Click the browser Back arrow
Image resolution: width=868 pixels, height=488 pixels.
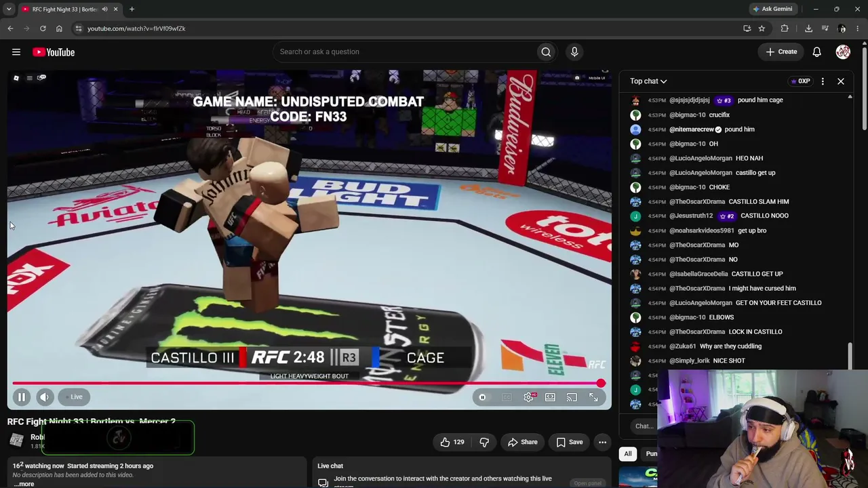coord(10,28)
